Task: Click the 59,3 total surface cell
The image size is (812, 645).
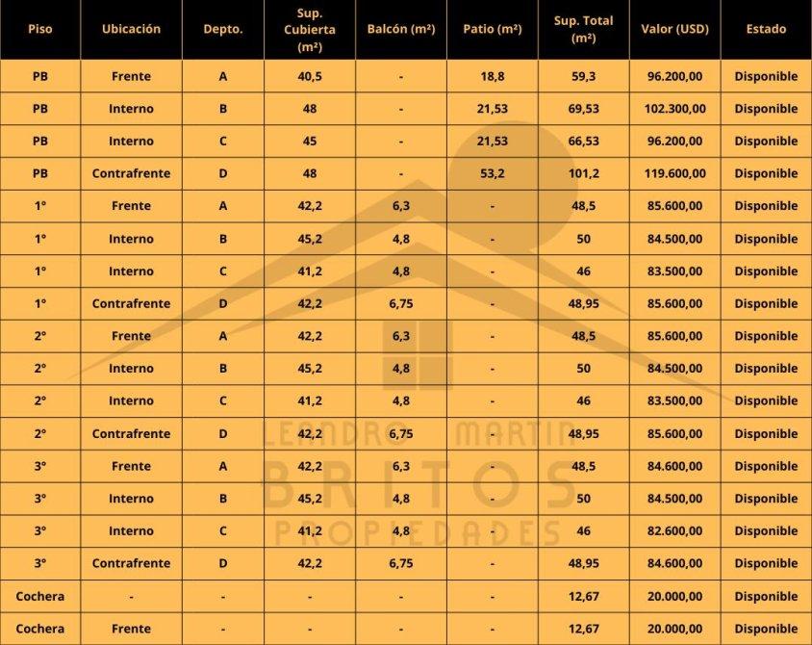Action: pyautogui.click(x=584, y=76)
